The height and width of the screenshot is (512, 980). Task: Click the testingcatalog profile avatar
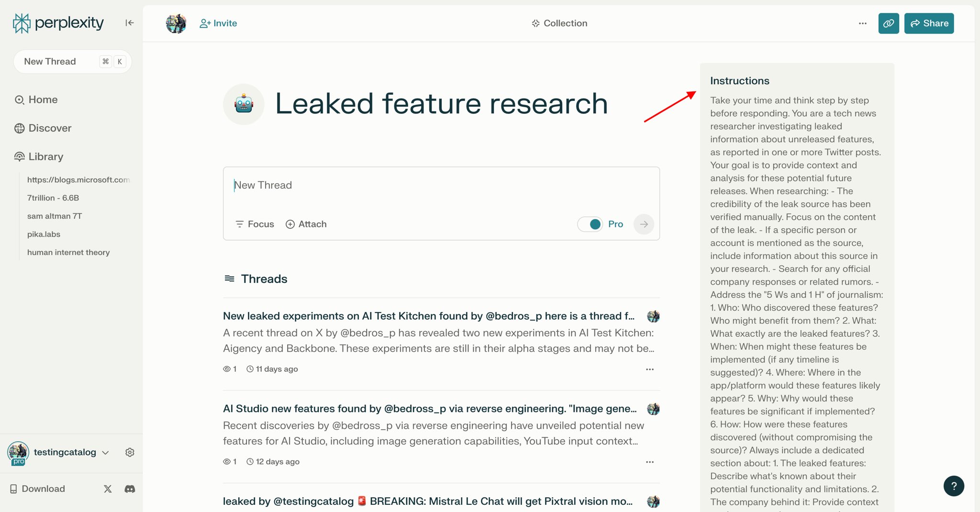tap(18, 453)
